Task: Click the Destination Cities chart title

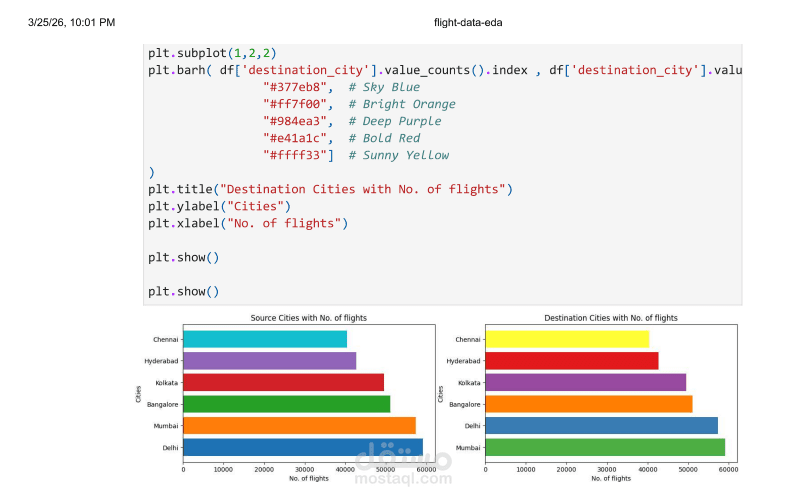Action: [611, 318]
